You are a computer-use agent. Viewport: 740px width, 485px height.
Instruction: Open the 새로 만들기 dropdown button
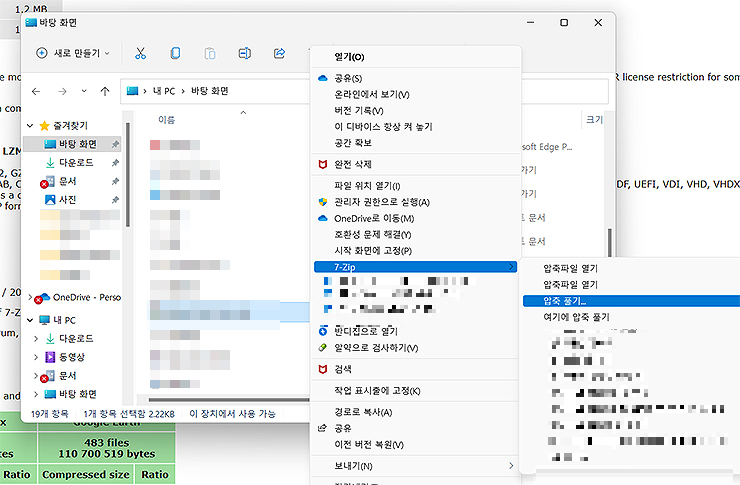(73, 53)
